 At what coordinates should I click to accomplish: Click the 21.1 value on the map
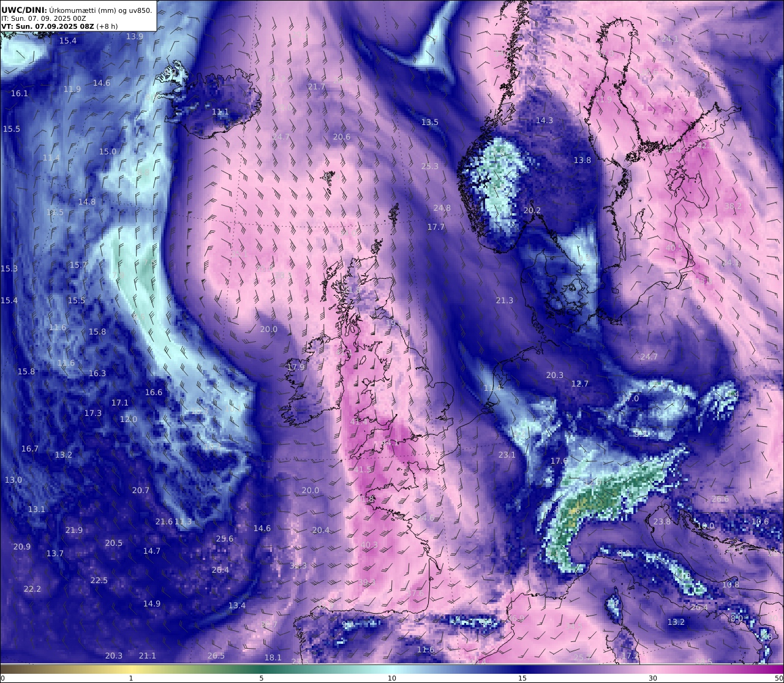click(x=148, y=655)
